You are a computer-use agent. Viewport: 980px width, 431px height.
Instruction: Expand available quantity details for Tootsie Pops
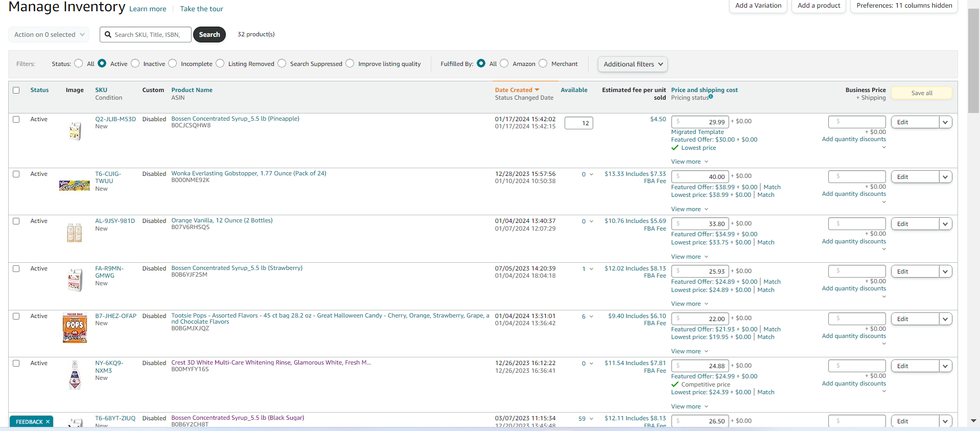591,316
